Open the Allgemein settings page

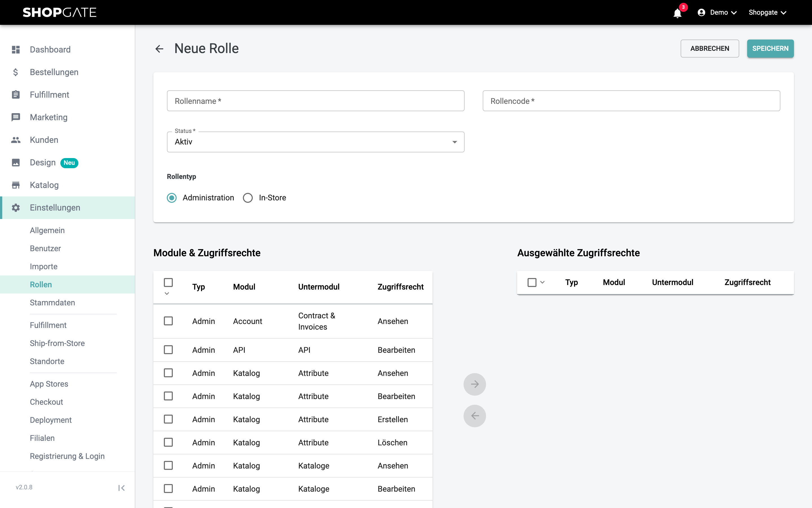pyautogui.click(x=47, y=230)
